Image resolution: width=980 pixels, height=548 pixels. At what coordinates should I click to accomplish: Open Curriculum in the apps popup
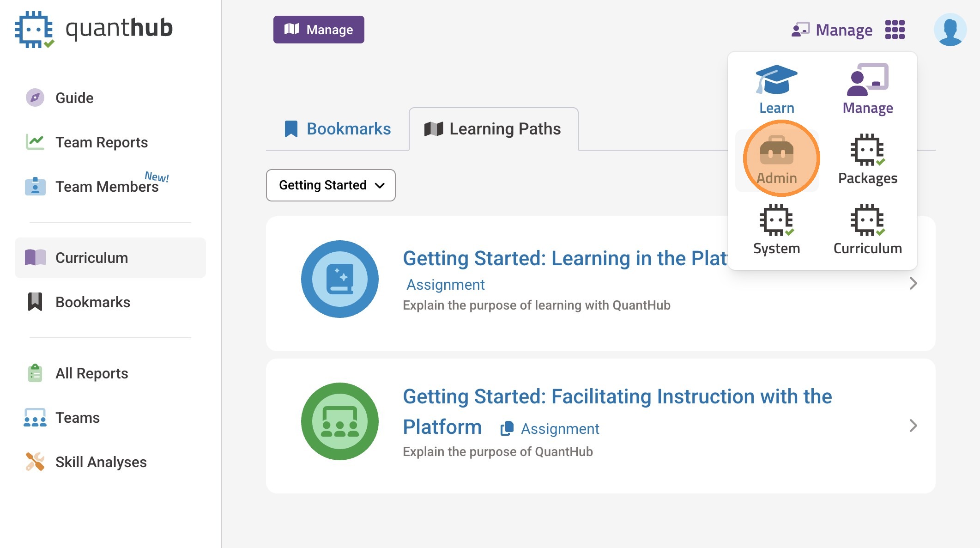point(867,230)
